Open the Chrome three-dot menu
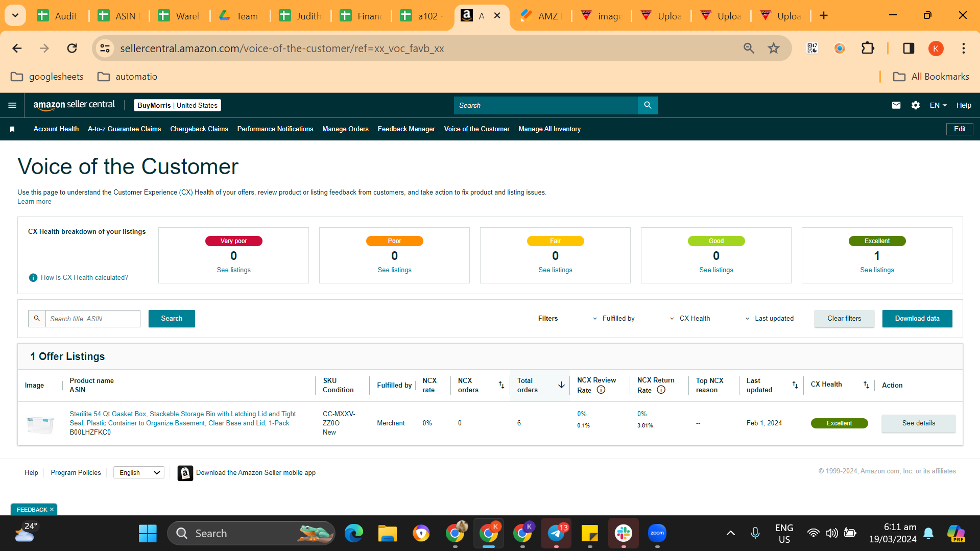 click(x=964, y=49)
